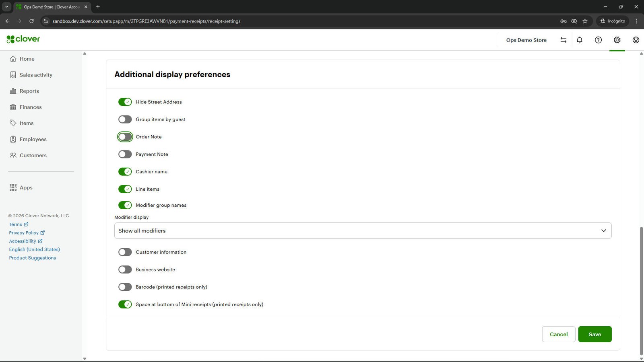Open the Privacy Policy link
644x362 pixels.
coord(27,233)
